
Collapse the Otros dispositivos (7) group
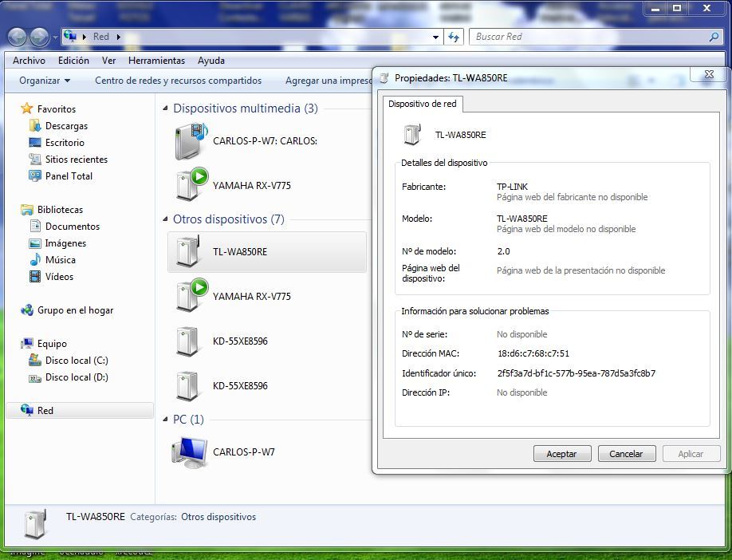click(165, 219)
